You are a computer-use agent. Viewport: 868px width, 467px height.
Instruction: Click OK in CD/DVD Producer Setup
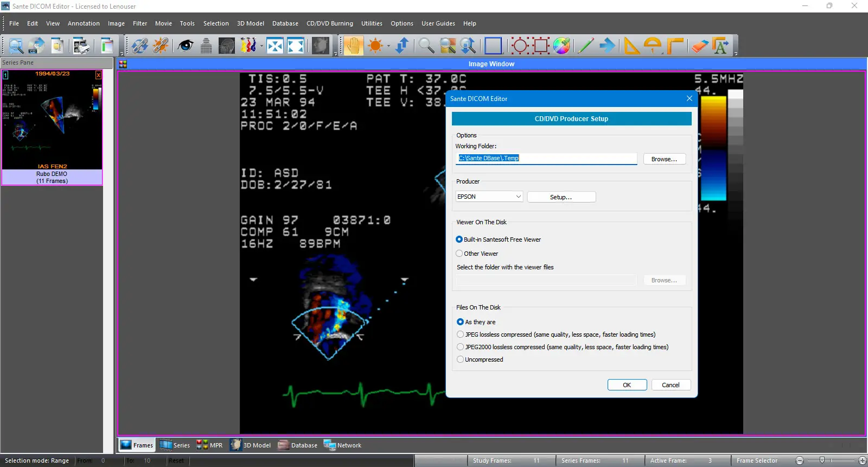click(x=627, y=385)
